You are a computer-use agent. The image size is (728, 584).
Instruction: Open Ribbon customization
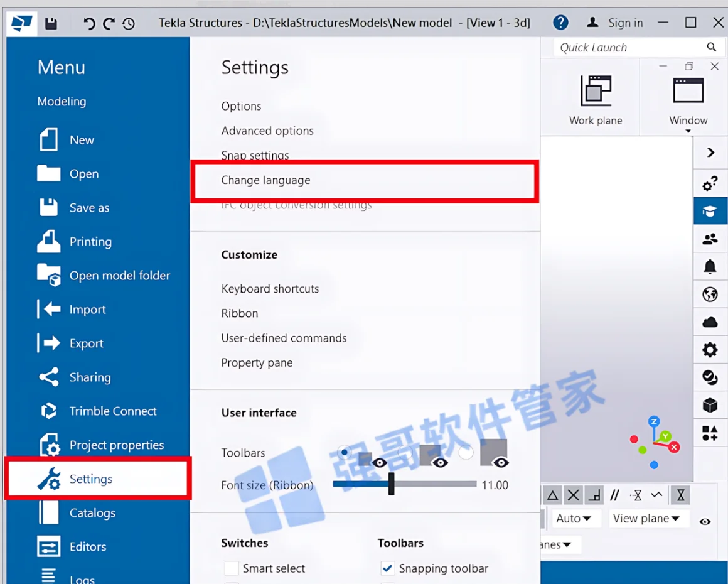[240, 313]
